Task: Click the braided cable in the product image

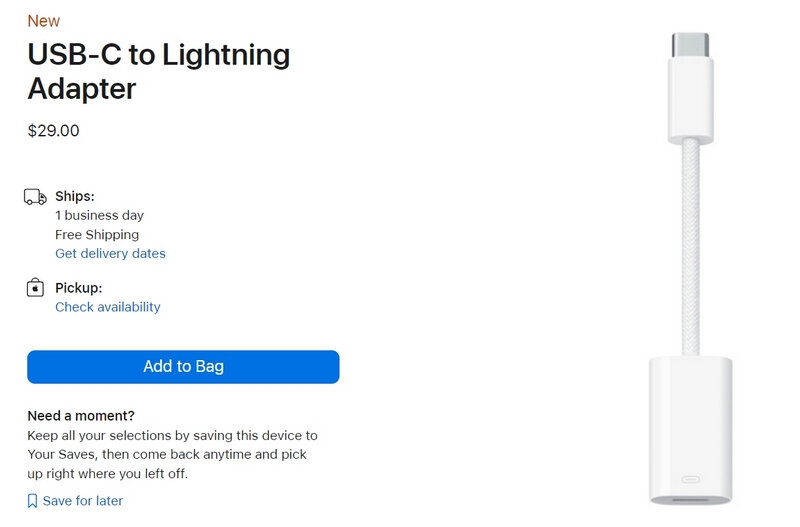Action: pyautogui.click(x=690, y=247)
